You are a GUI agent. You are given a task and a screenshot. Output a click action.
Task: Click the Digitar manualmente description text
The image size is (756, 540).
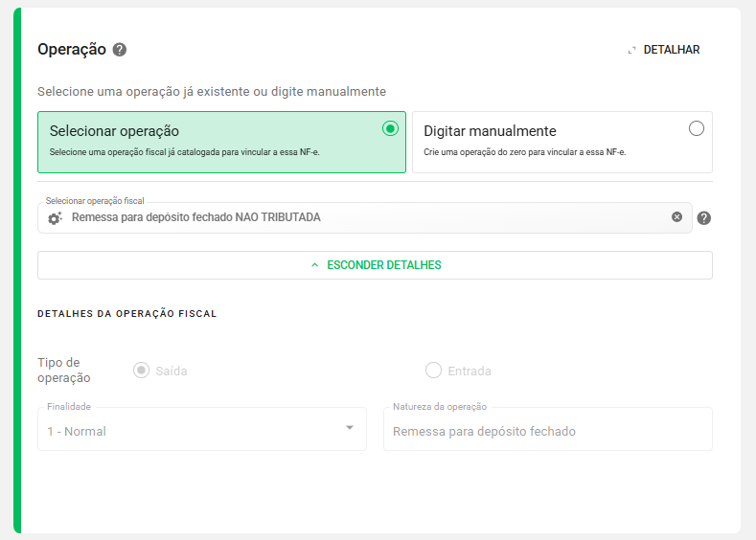[x=524, y=152]
